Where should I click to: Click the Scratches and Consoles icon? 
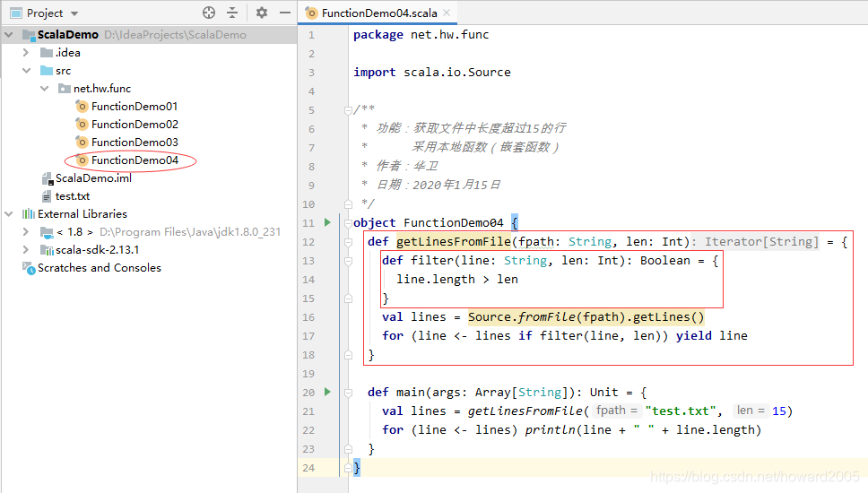click(28, 268)
